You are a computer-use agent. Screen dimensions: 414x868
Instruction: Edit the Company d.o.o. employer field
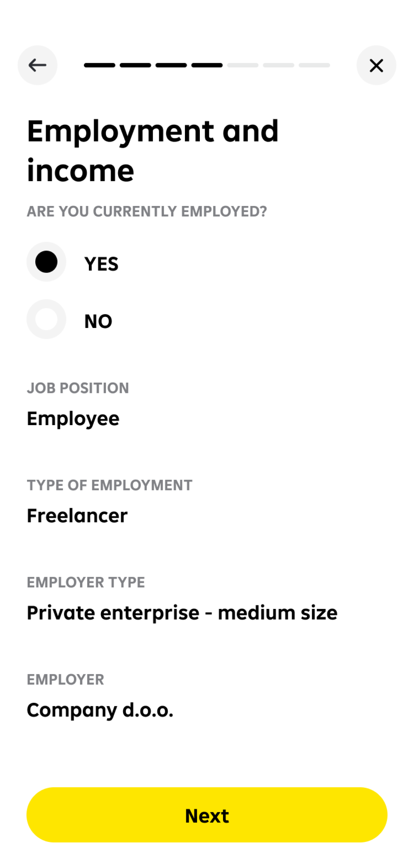tap(100, 710)
